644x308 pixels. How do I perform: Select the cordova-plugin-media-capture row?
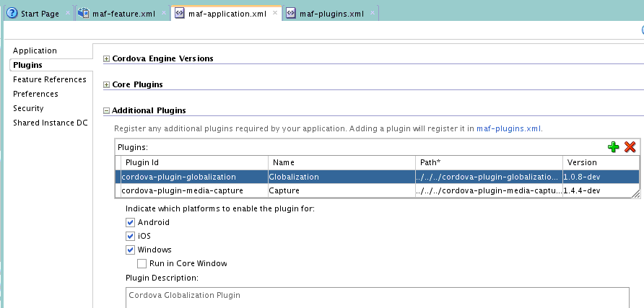378,190
